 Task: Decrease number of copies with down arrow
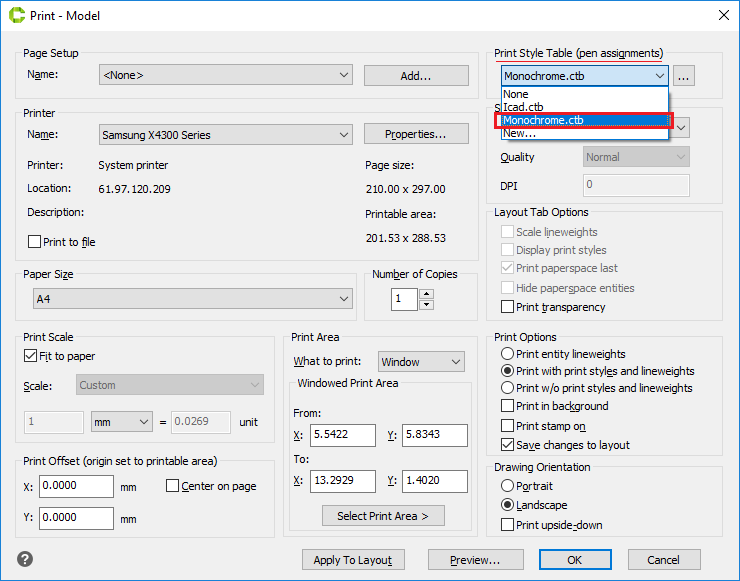tap(427, 304)
